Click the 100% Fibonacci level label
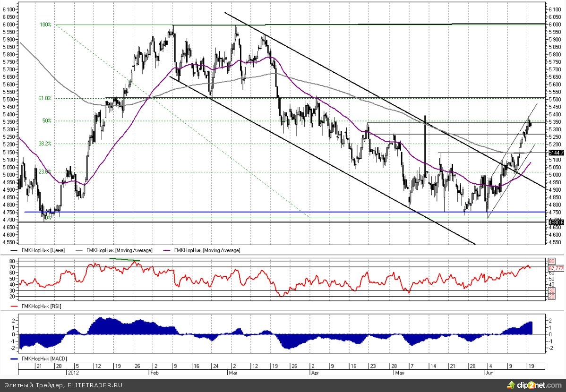The image size is (566, 392). click(45, 25)
